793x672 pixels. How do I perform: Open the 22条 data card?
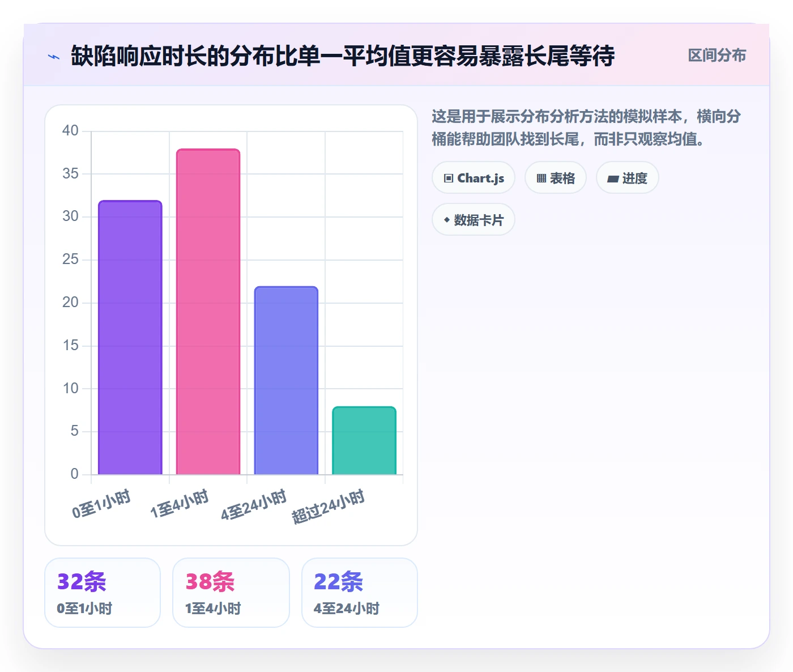coord(360,593)
